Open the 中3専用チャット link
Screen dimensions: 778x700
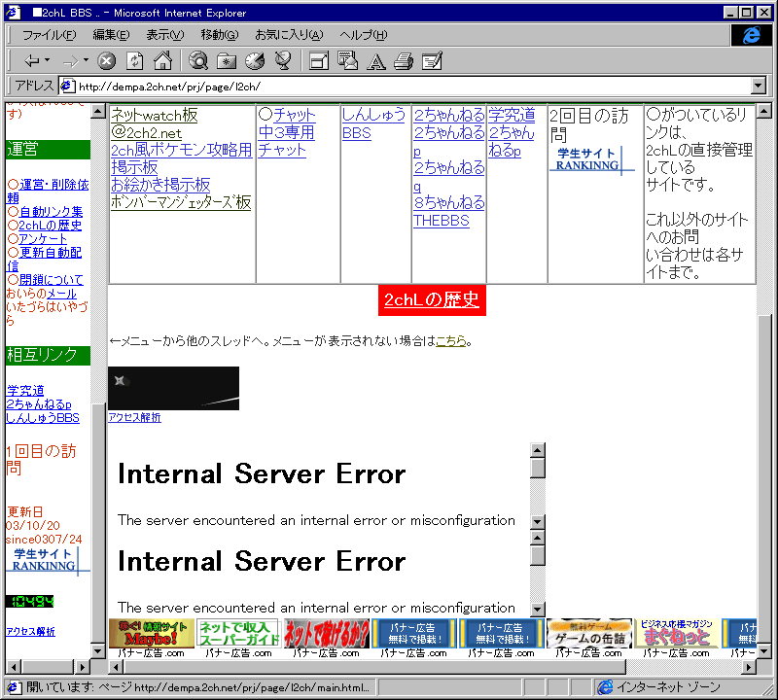pyautogui.click(x=286, y=141)
